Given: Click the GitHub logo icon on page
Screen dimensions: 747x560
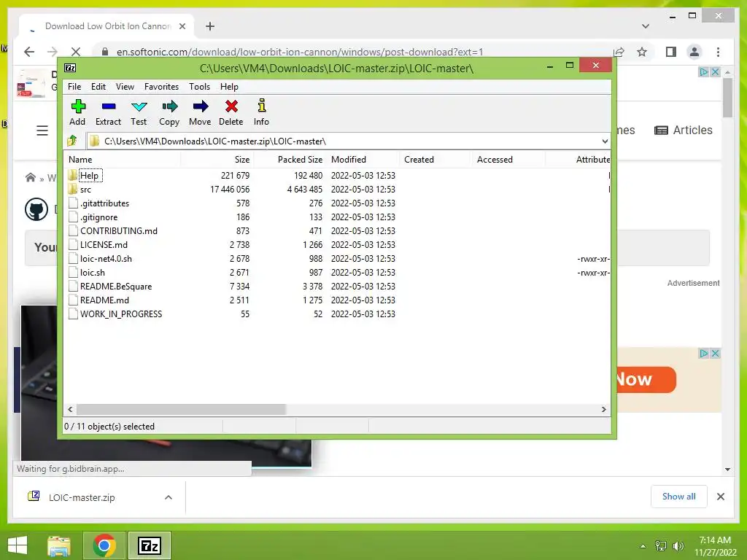Looking at the screenshot, I should 36,209.
